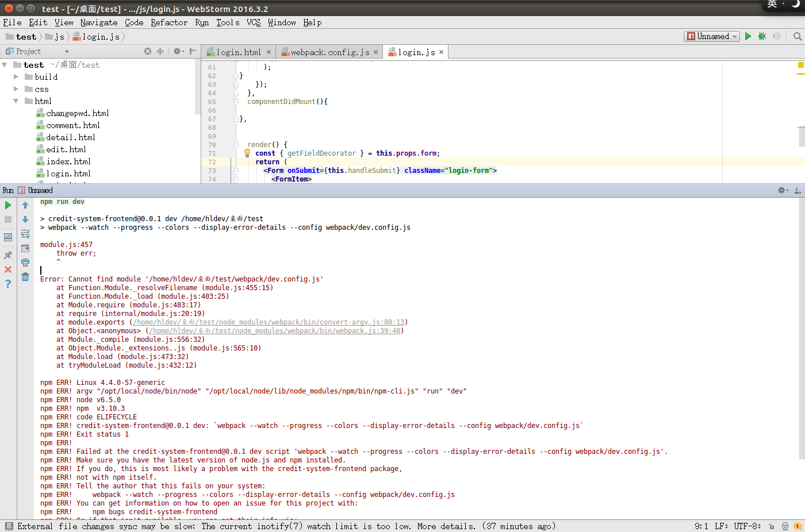
Task: Hide the Project tool window
Action: (x=193, y=51)
